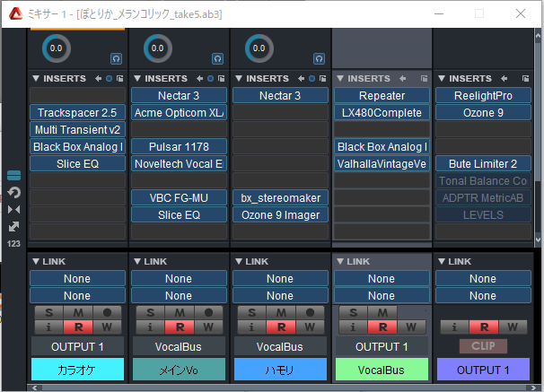Click the reset arrow icon in left sidebar
The image size is (544, 392).
point(13,192)
